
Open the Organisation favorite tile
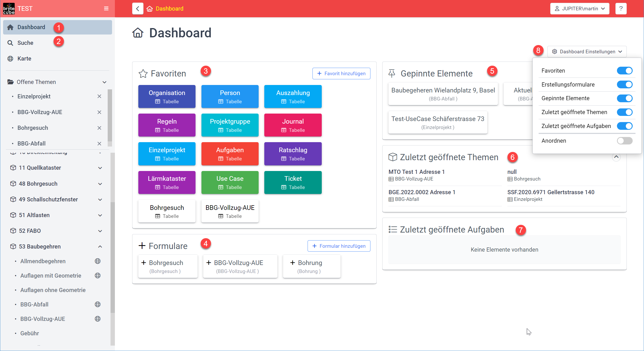(x=167, y=97)
